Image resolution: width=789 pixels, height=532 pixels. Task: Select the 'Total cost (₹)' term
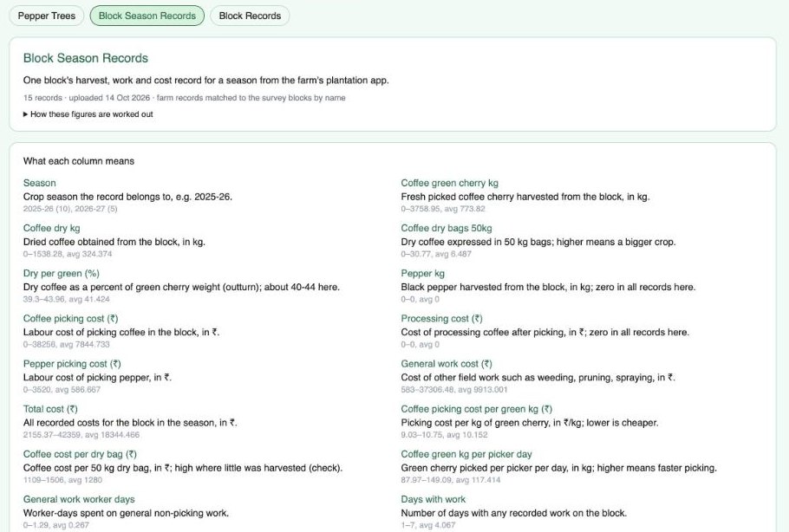(50, 409)
